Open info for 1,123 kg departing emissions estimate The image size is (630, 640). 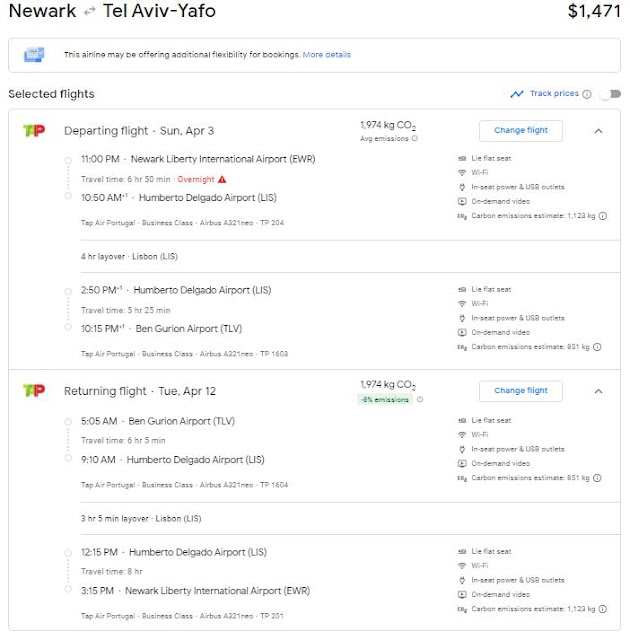(x=602, y=215)
